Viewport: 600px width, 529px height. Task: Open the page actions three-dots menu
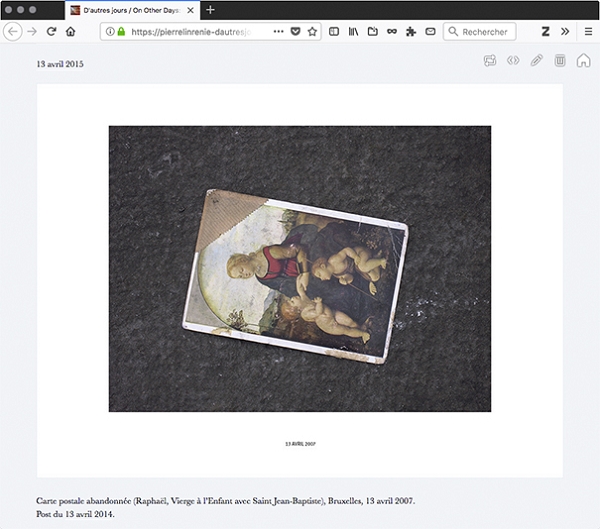point(278,31)
